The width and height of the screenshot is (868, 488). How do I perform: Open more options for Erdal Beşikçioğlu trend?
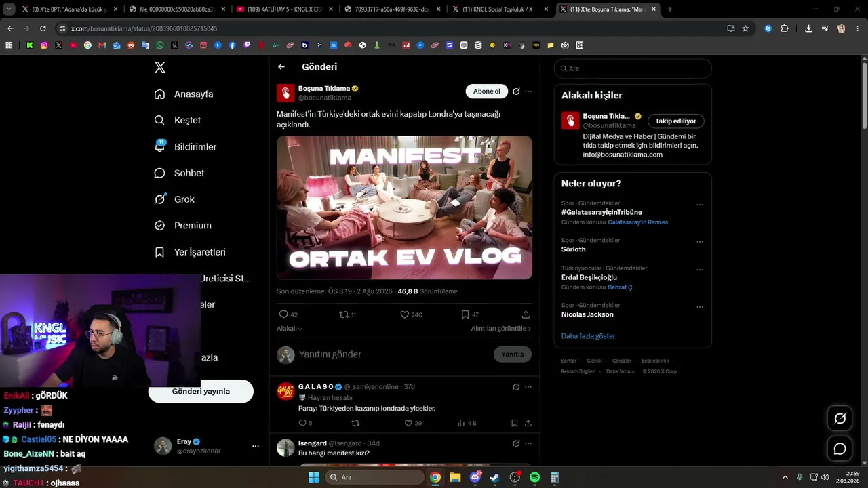point(700,270)
